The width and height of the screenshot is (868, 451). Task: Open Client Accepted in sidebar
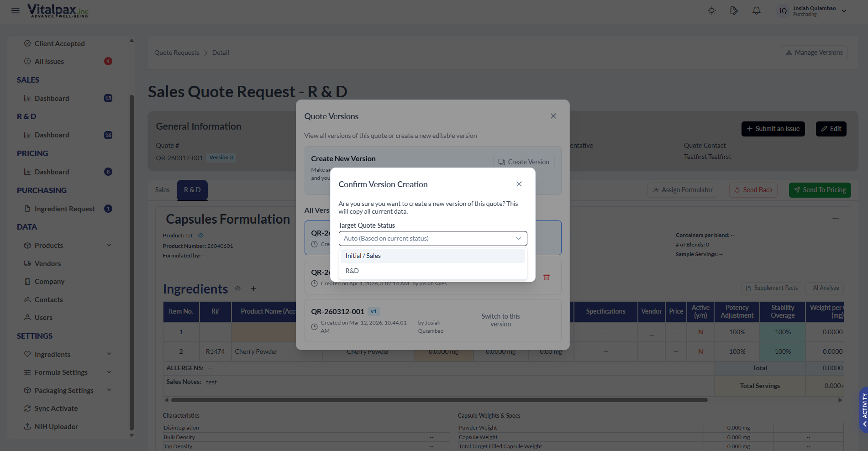[x=59, y=43]
